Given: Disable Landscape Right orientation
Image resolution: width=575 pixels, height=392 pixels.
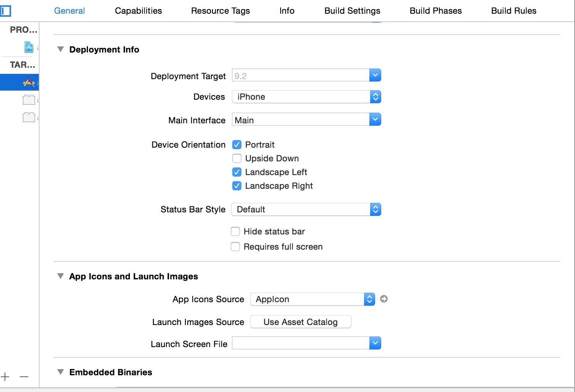Looking at the screenshot, I should (237, 186).
